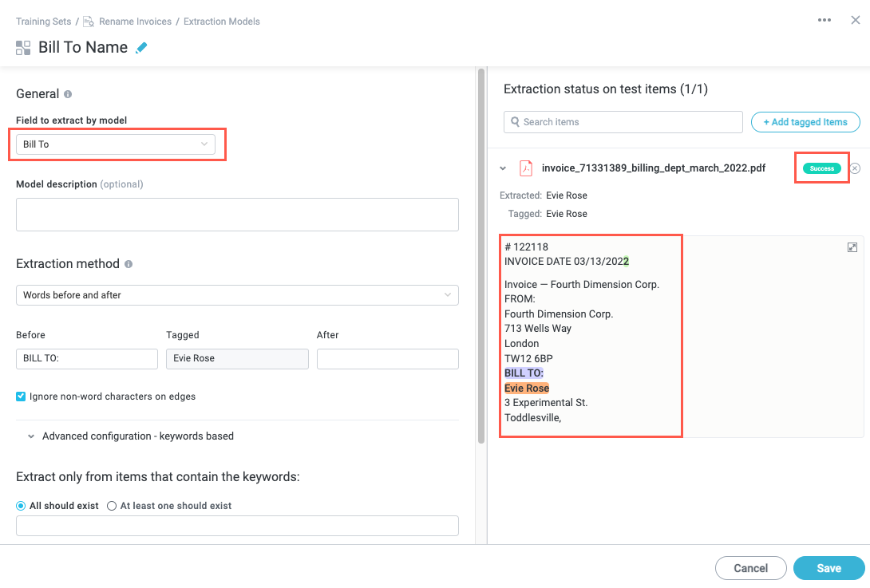Click the Save button

828,568
